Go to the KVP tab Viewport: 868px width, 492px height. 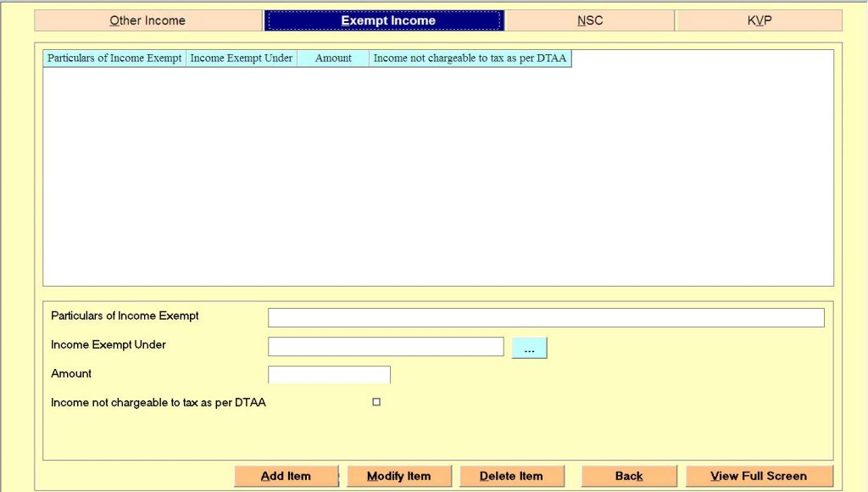click(759, 20)
